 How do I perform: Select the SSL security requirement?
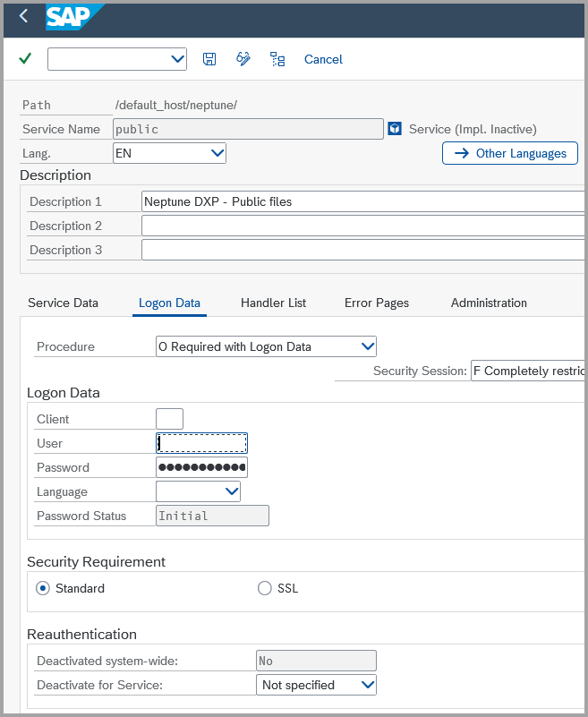coord(265,588)
